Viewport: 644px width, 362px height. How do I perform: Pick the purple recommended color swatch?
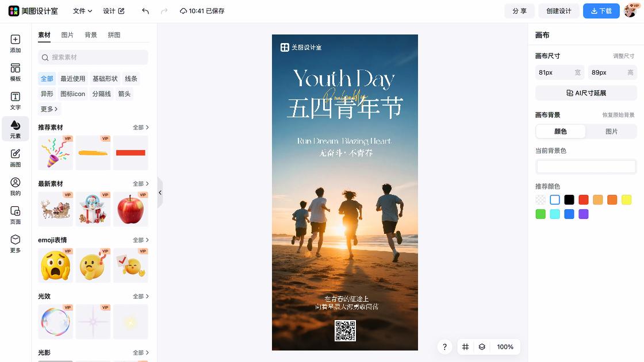tap(584, 214)
